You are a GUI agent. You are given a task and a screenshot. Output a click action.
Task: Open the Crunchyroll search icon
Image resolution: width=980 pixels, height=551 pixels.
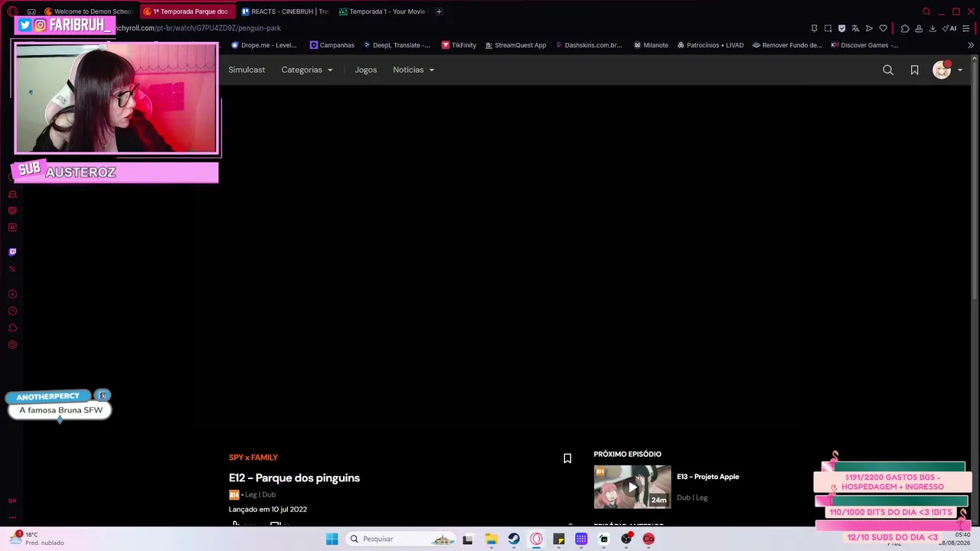click(x=888, y=70)
